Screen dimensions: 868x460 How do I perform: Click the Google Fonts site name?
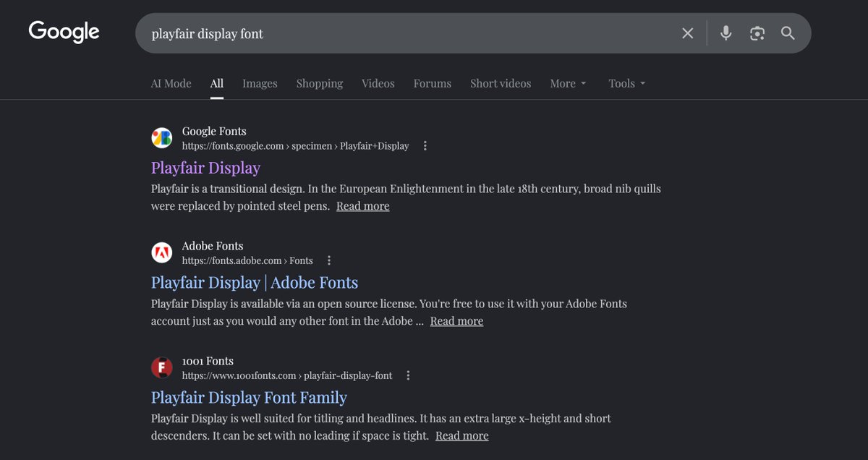[x=214, y=132]
